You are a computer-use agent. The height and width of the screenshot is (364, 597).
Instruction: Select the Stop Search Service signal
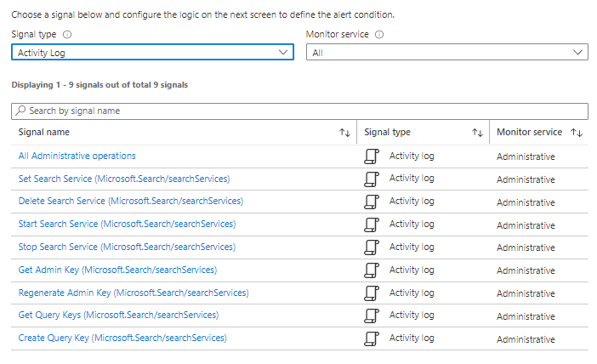tap(127, 247)
